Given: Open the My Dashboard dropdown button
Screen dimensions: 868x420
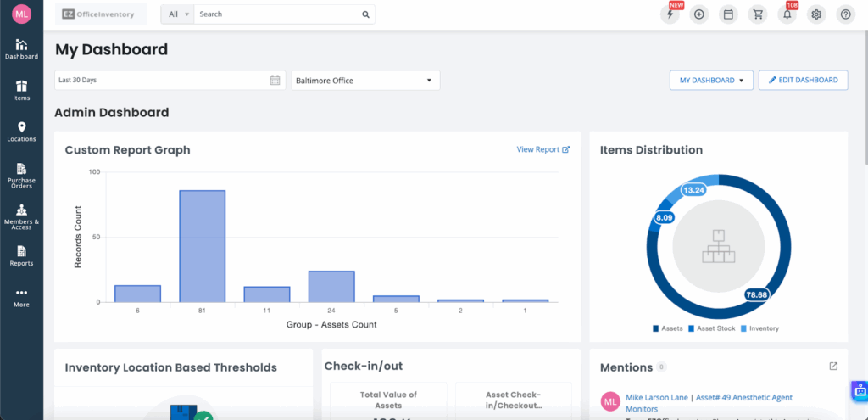Looking at the screenshot, I should tap(711, 80).
